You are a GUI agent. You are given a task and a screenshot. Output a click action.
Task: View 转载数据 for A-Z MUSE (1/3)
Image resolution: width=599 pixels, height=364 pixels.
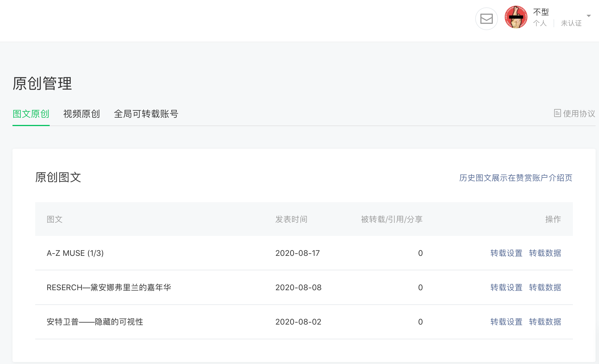coord(545,253)
